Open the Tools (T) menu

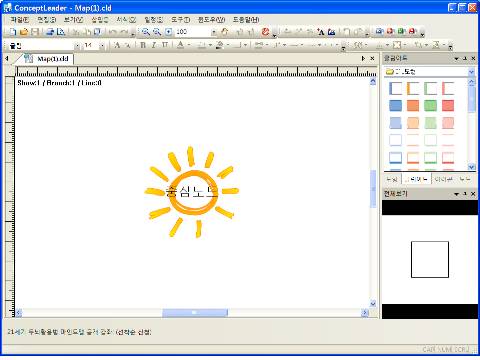[180, 20]
